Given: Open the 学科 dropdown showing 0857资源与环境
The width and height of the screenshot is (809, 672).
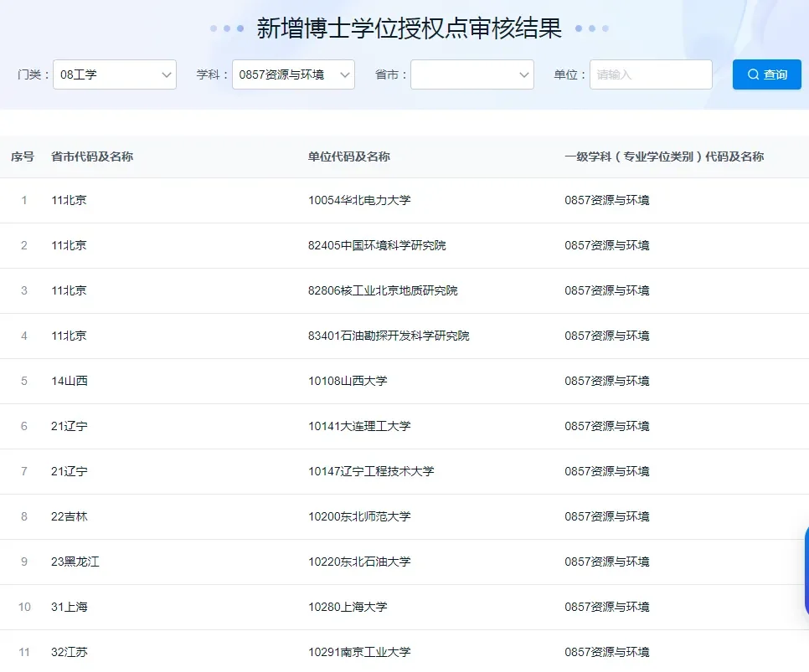Looking at the screenshot, I should point(293,74).
